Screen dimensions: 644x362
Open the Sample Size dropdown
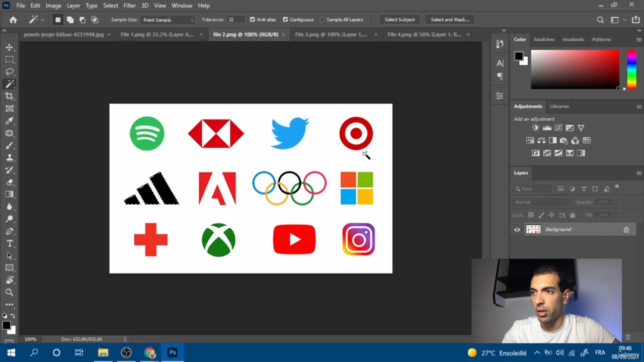(168, 20)
